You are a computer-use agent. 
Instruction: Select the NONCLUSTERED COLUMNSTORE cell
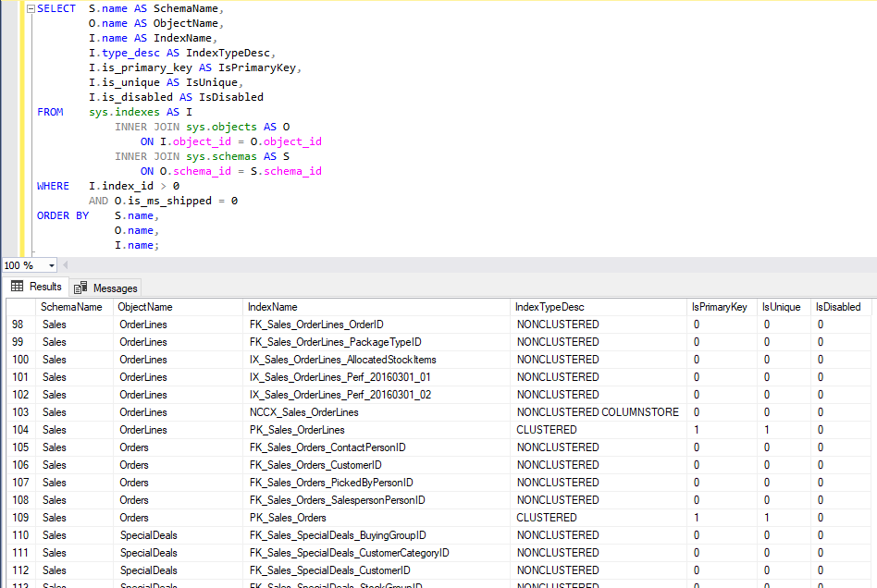pos(598,412)
